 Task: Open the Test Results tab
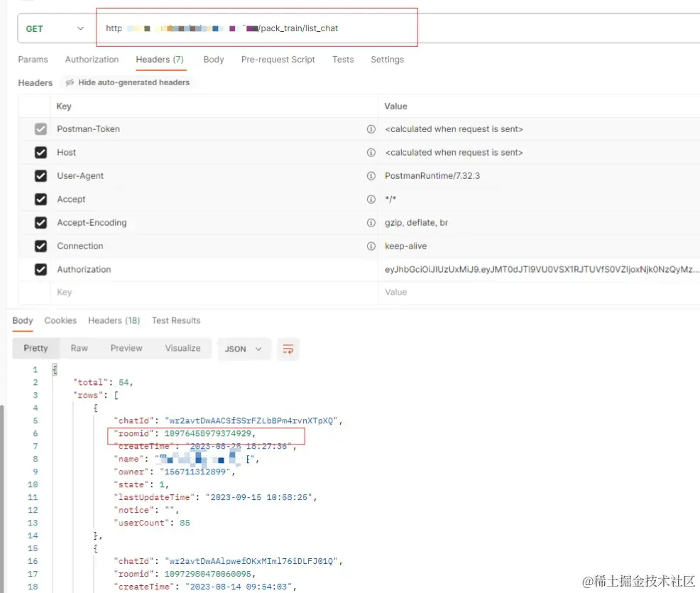tap(176, 320)
